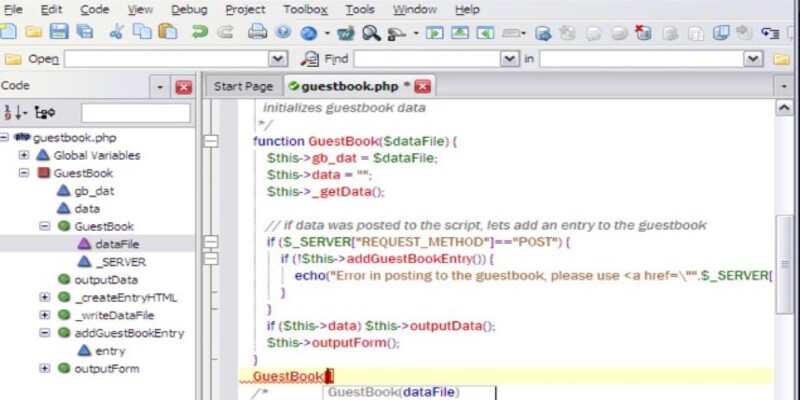Viewport: 800px width, 400px height.
Task: Click the step-into debug arrow icon
Action: click(770, 33)
